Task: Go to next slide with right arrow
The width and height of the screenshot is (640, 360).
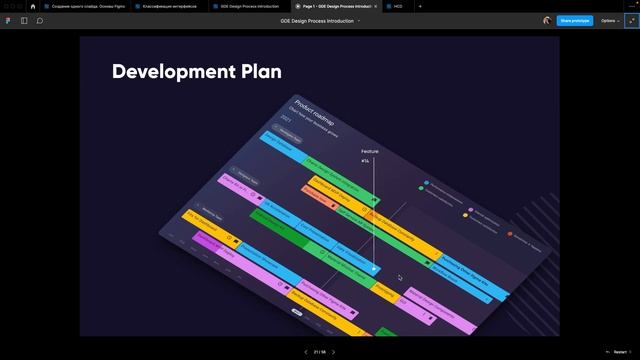Action: 333,352
